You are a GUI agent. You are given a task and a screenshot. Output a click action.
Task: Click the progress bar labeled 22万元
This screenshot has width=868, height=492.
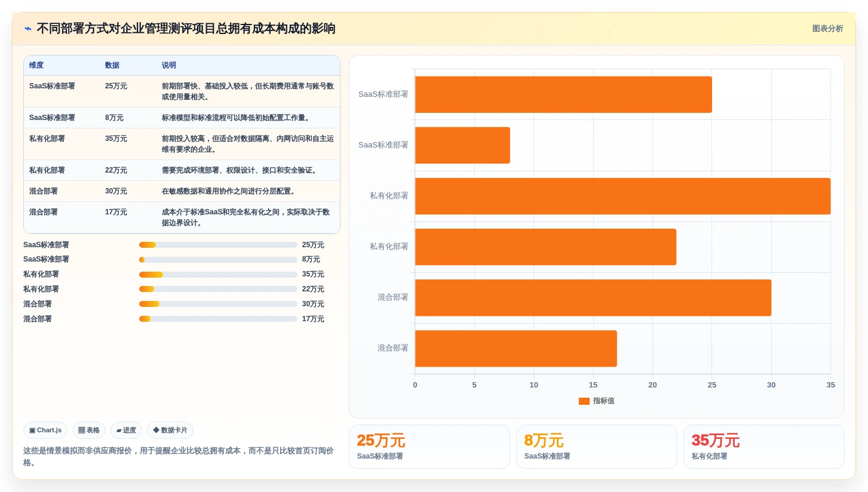coord(218,289)
